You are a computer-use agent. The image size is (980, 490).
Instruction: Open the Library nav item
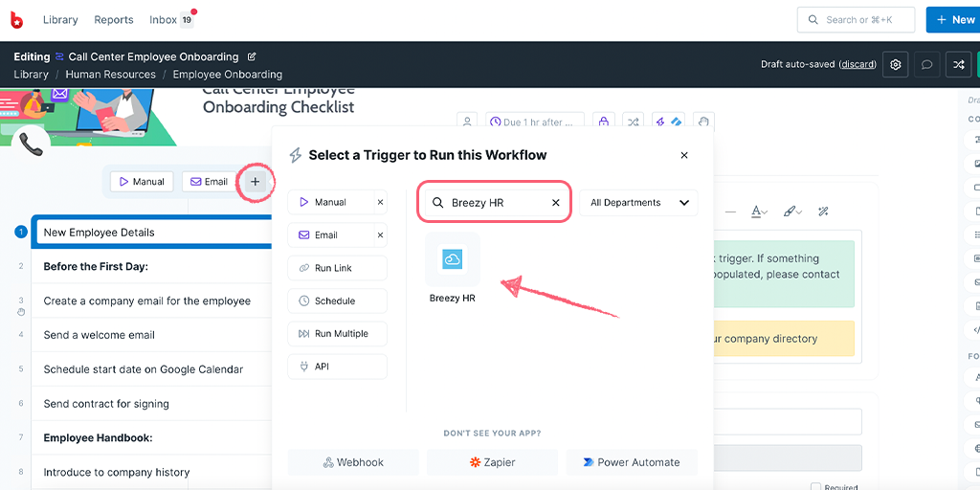tap(60, 20)
